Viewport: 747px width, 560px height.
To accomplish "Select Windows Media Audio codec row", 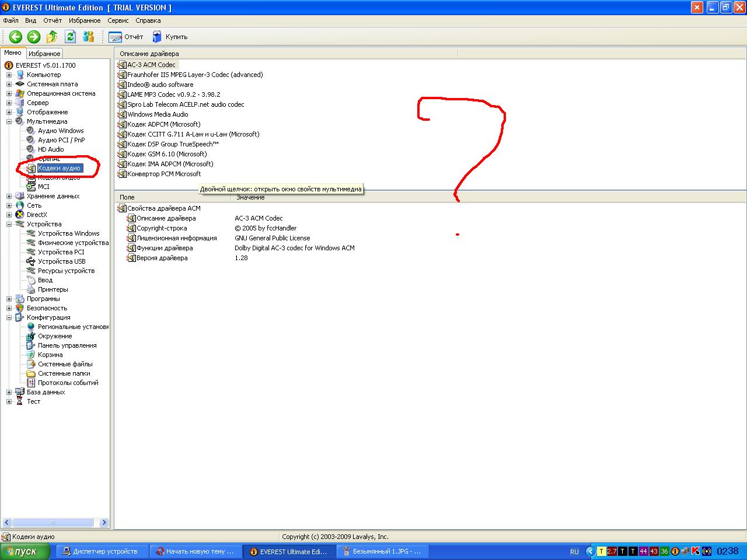I will coord(158,114).
